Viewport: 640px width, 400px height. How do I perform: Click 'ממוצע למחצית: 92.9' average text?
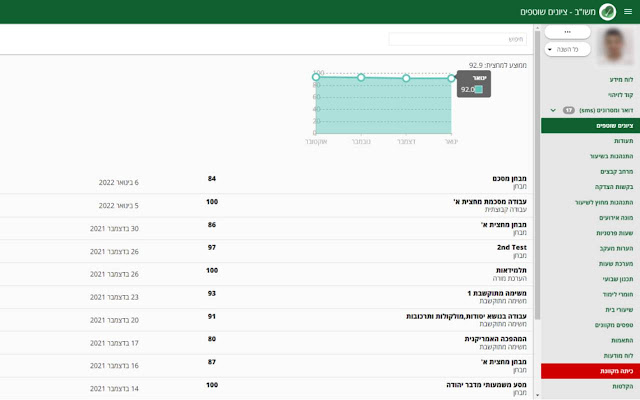(x=498, y=65)
